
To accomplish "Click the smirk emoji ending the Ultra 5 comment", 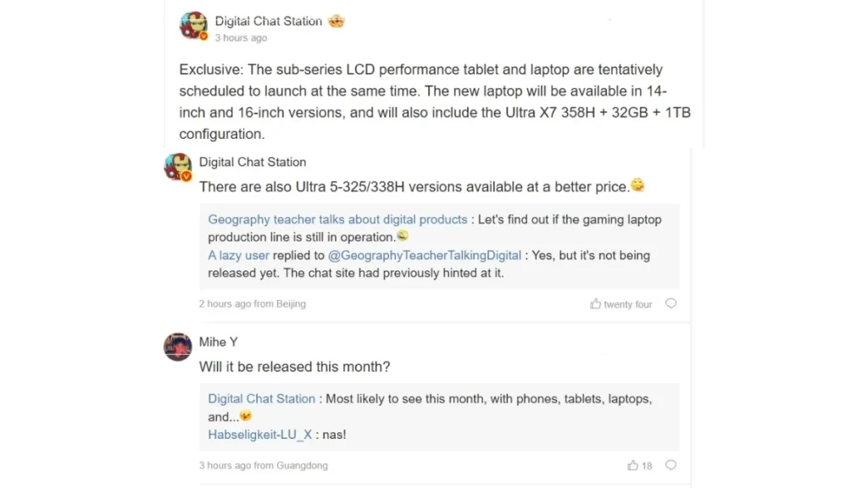I will click(637, 186).
